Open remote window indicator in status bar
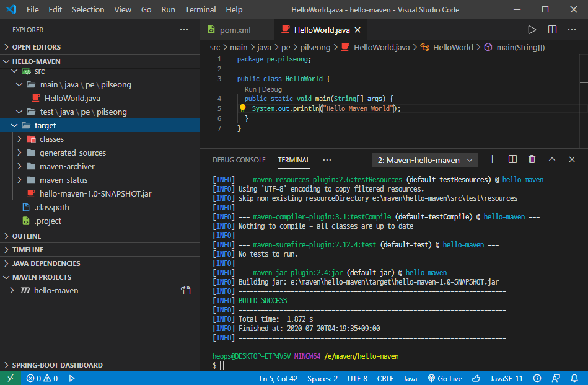 [11, 378]
